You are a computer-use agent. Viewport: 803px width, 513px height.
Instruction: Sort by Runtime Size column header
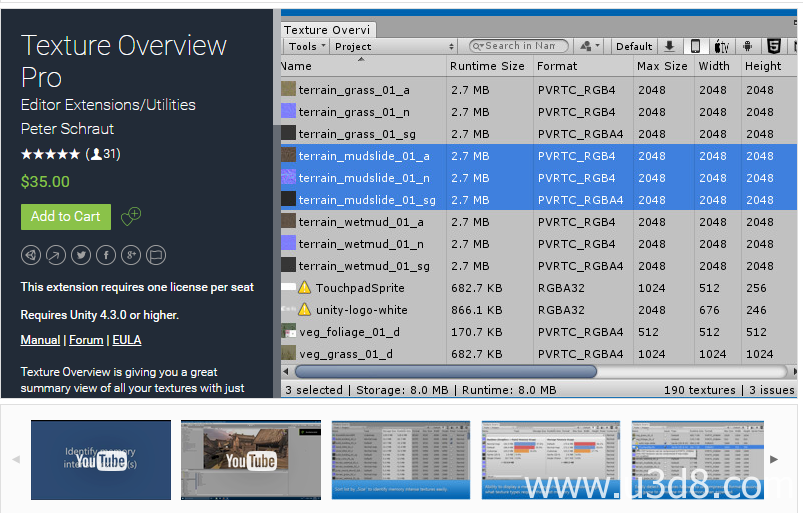pos(488,66)
